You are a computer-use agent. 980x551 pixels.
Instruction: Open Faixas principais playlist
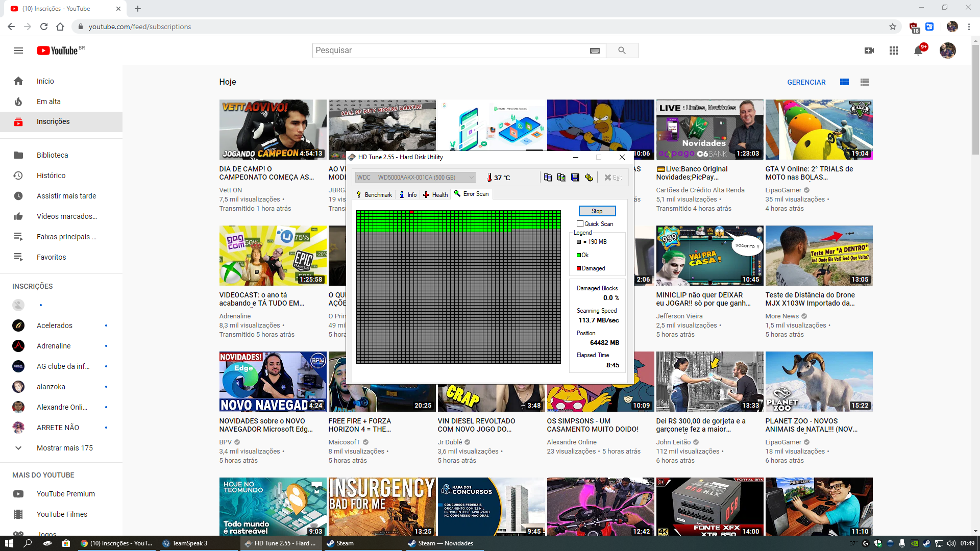[x=61, y=237]
